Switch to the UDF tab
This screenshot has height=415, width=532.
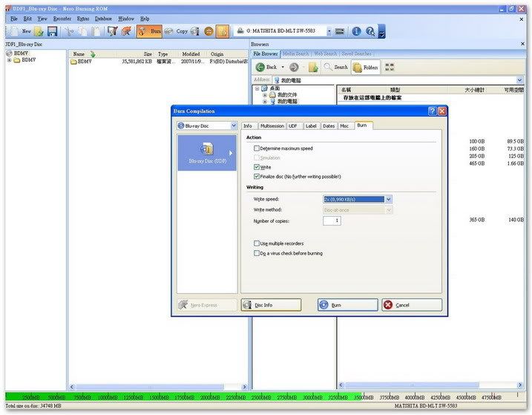tap(293, 126)
